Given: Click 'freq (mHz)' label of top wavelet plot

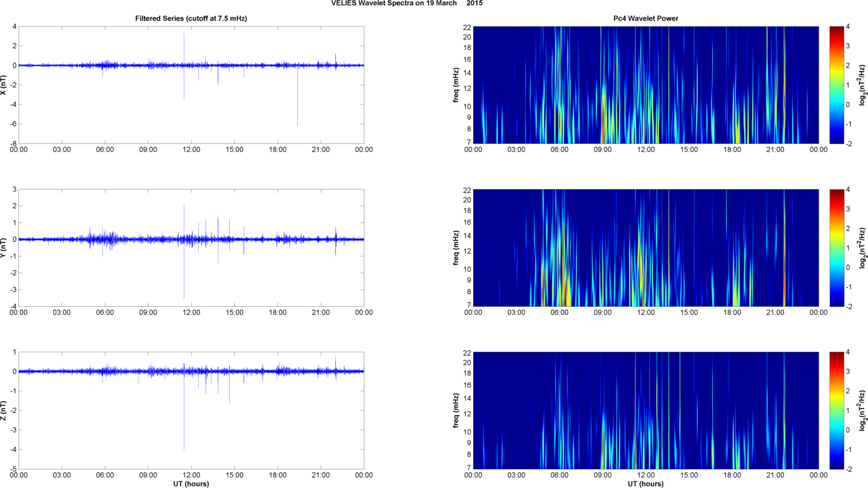Looking at the screenshot, I should 456,85.
